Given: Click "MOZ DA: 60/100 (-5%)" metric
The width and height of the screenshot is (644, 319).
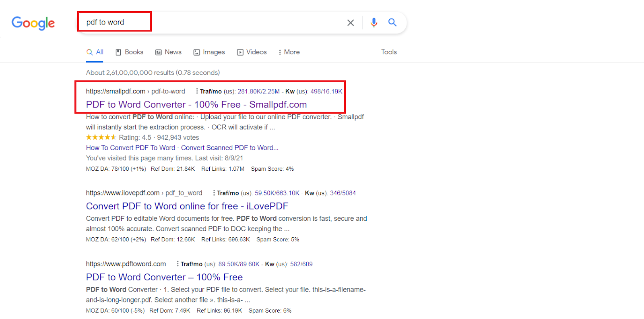Looking at the screenshot, I should pos(115,311).
